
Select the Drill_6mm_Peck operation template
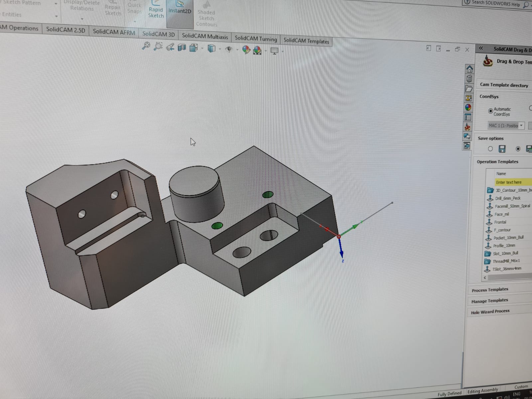point(507,198)
